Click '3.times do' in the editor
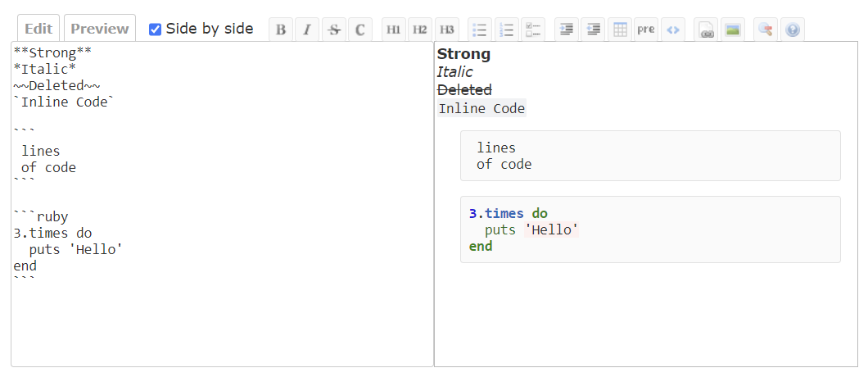This screenshot has width=868, height=377. [53, 234]
